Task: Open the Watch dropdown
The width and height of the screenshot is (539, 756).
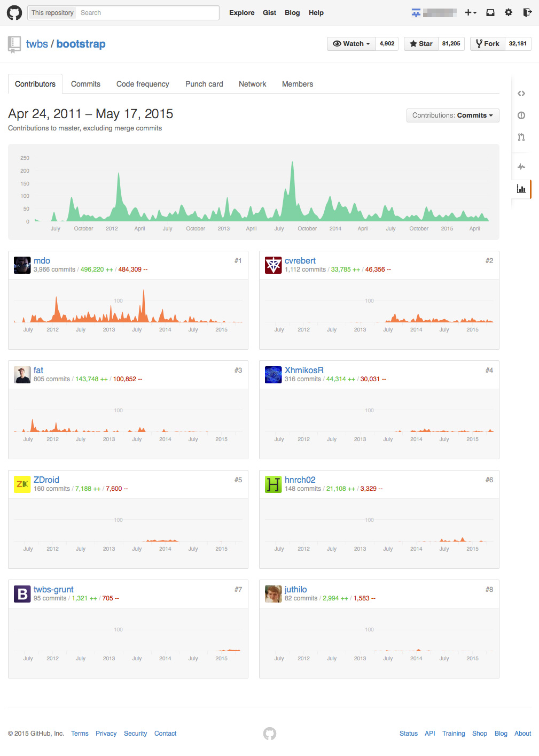Action: pos(350,43)
